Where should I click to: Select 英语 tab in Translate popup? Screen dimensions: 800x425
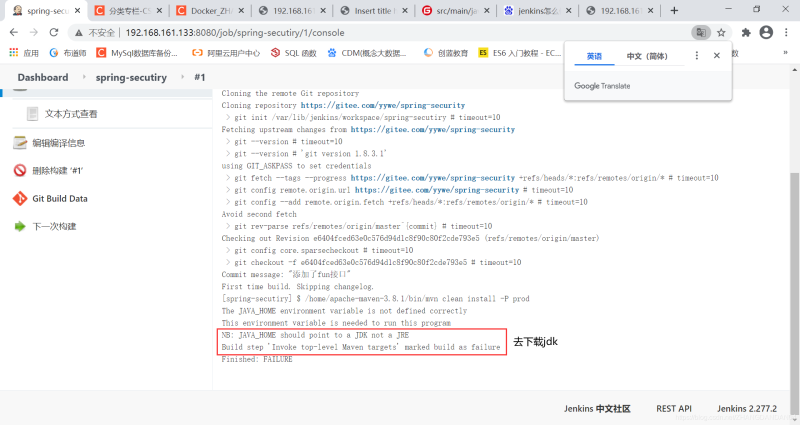click(x=594, y=56)
